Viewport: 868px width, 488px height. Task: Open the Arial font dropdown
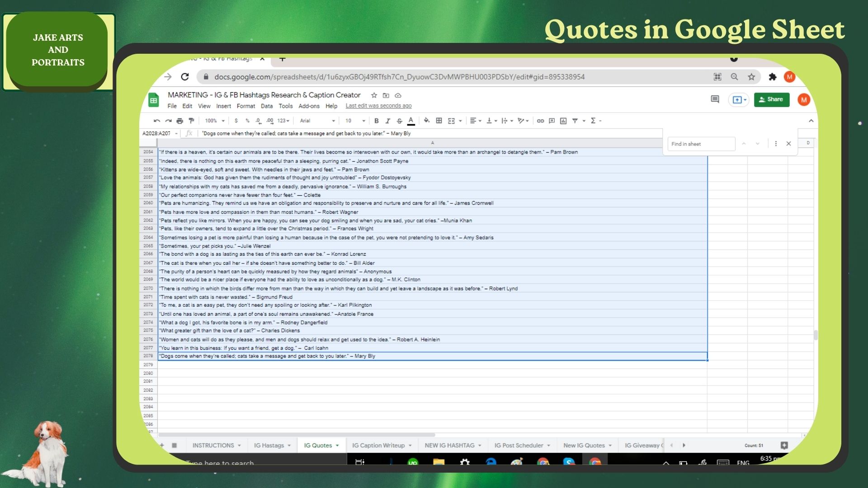(x=317, y=121)
